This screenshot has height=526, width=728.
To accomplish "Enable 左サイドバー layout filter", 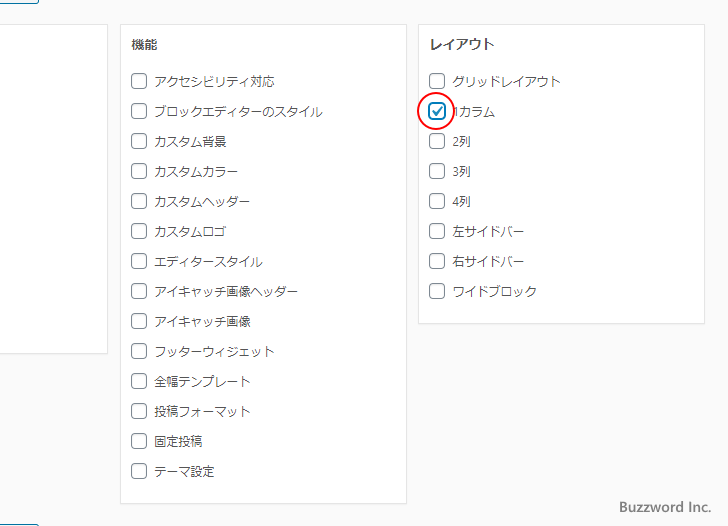I will pyautogui.click(x=437, y=231).
